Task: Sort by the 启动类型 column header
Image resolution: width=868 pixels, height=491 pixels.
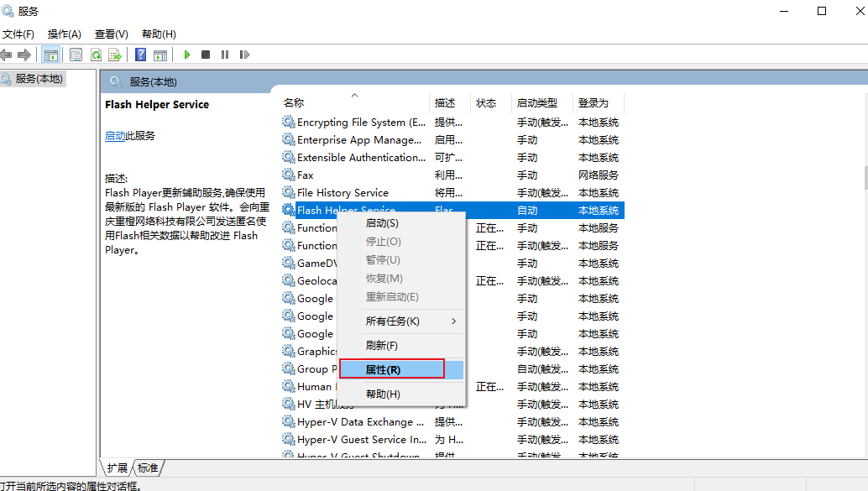Action: coord(541,103)
